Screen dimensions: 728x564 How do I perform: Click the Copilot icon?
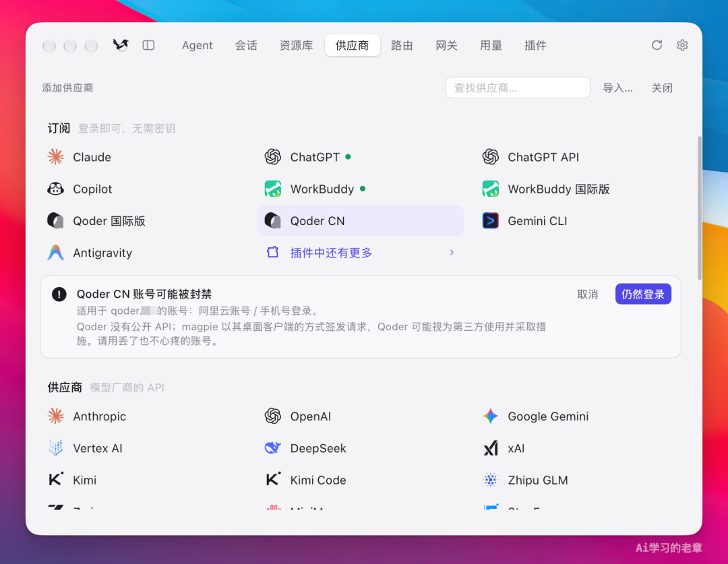56,189
